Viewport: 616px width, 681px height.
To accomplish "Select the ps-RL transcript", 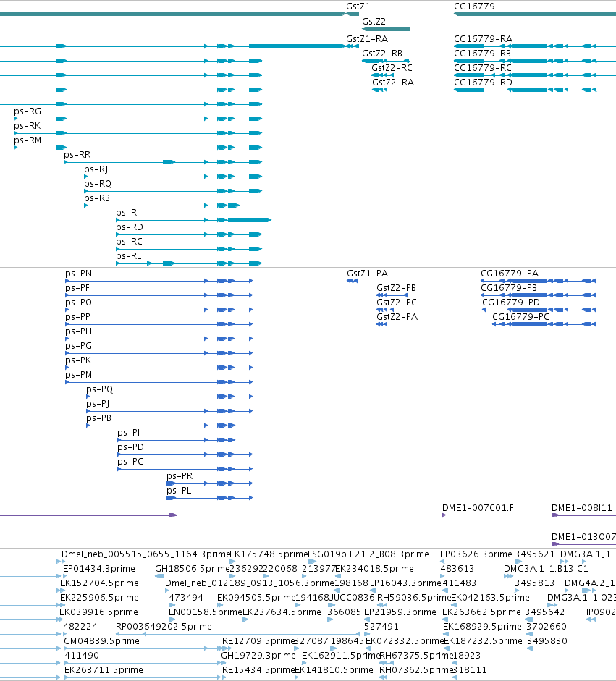I will coord(129,256).
